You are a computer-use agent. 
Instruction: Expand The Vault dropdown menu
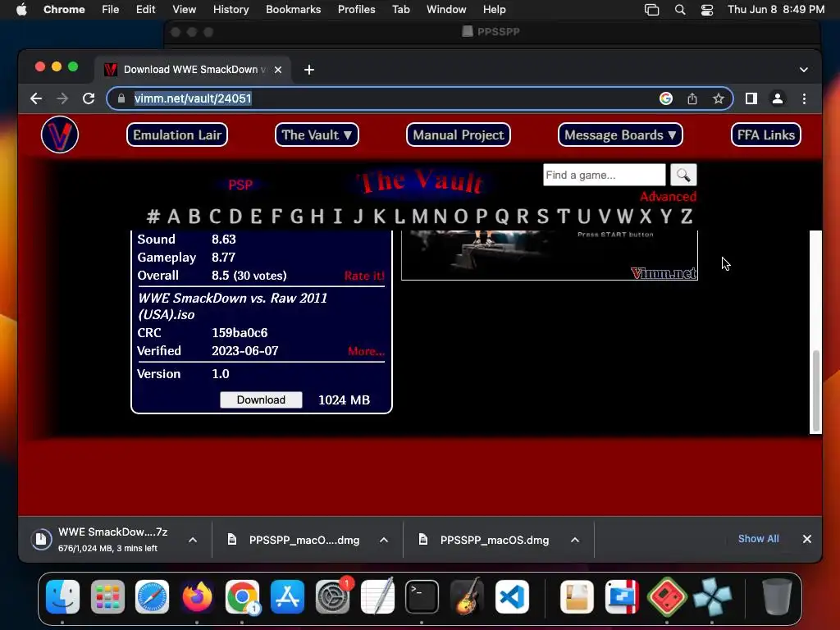[x=317, y=135]
